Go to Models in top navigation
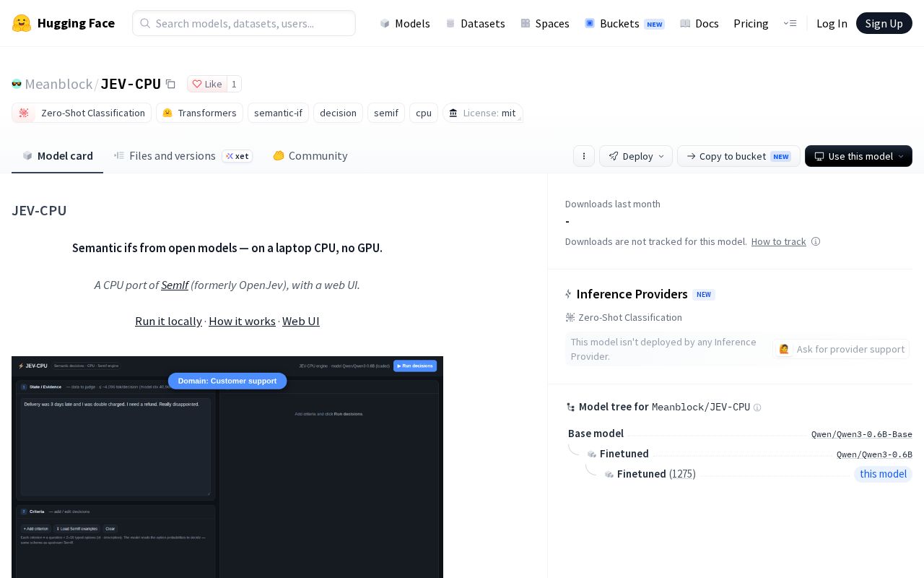Image resolution: width=924 pixels, height=578 pixels. (x=405, y=23)
